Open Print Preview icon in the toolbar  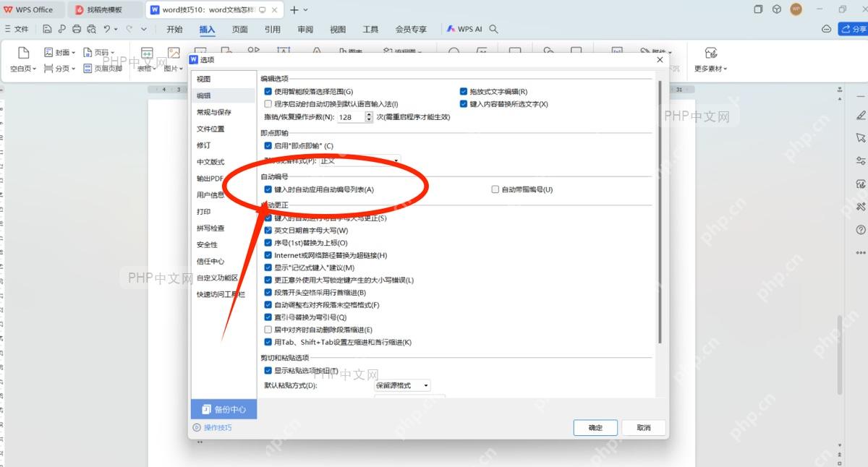91,29
